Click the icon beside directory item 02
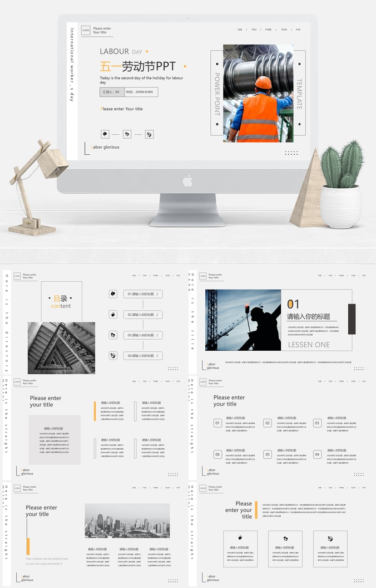This screenshot has width=376, height=588. pyautogui.click(x=113, y=314)
